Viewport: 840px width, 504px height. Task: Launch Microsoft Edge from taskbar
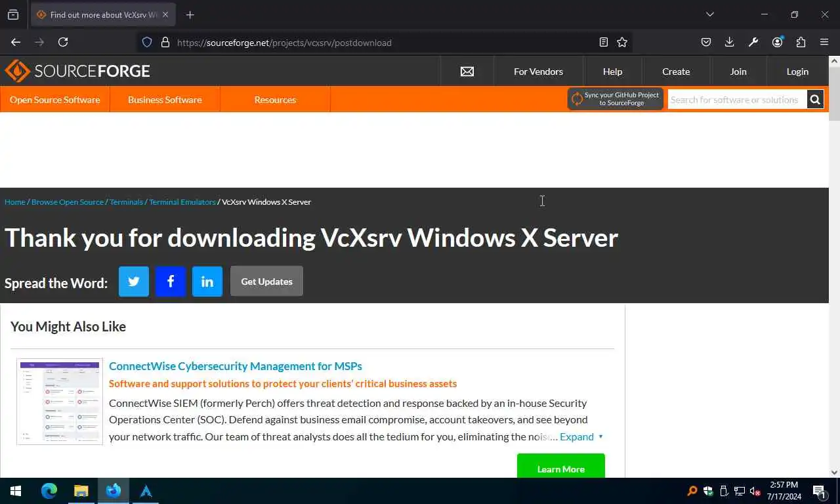pyautogui.click(x=49, y=491)
